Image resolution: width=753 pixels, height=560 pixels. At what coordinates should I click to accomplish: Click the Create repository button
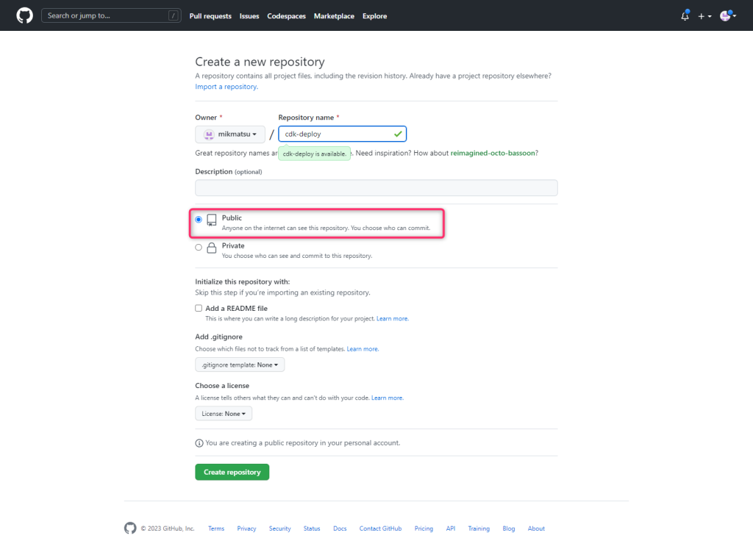(x=232, y=471)
